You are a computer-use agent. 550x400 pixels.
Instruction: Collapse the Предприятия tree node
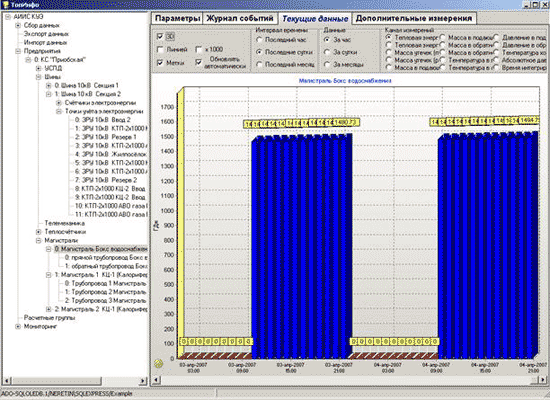(x=18, y=51)
